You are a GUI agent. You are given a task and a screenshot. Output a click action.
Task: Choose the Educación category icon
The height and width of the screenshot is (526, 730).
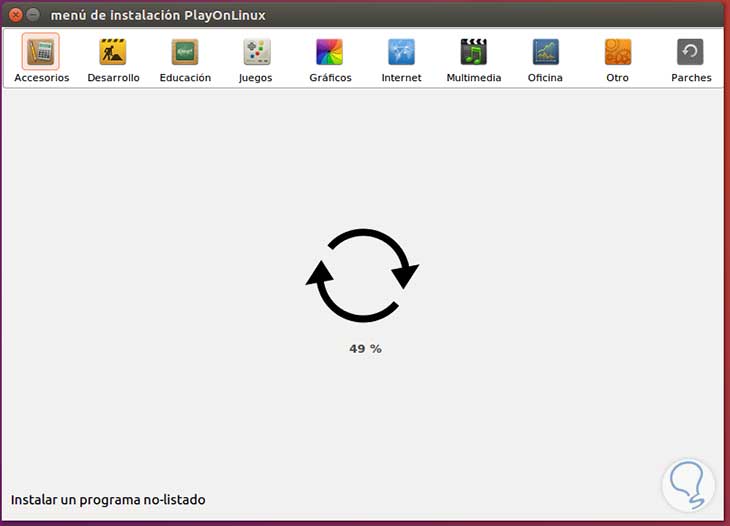185,52
